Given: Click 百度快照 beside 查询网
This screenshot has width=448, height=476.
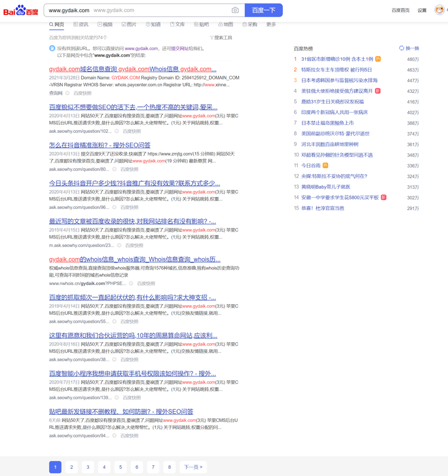Looking at the screenshot, I should (x=82, y=93).
